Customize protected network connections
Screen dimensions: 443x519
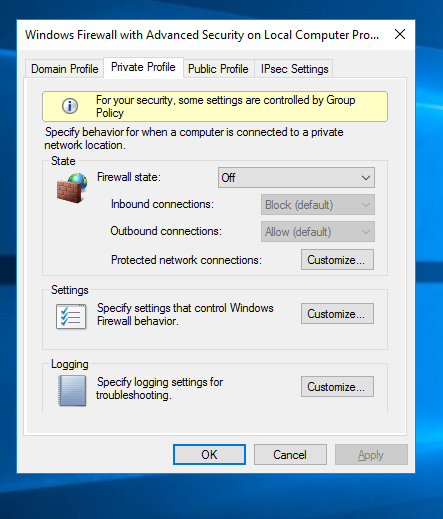pyautogui.click(x=337, y=260)
